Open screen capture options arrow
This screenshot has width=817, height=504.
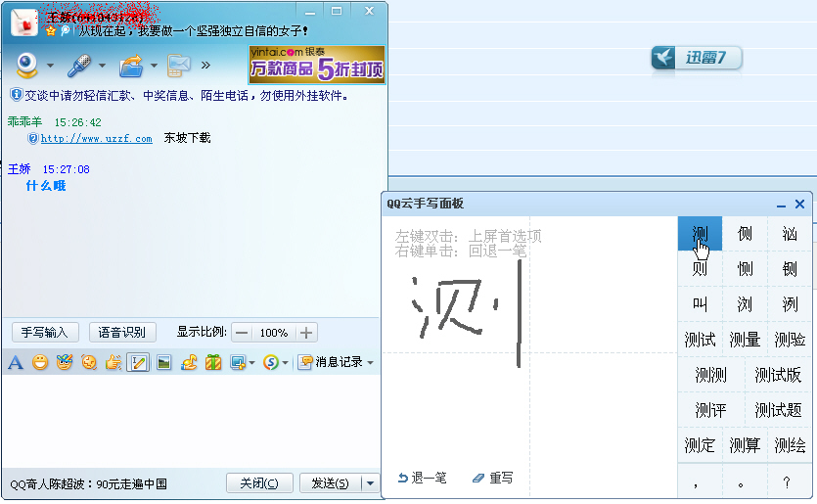252,363
